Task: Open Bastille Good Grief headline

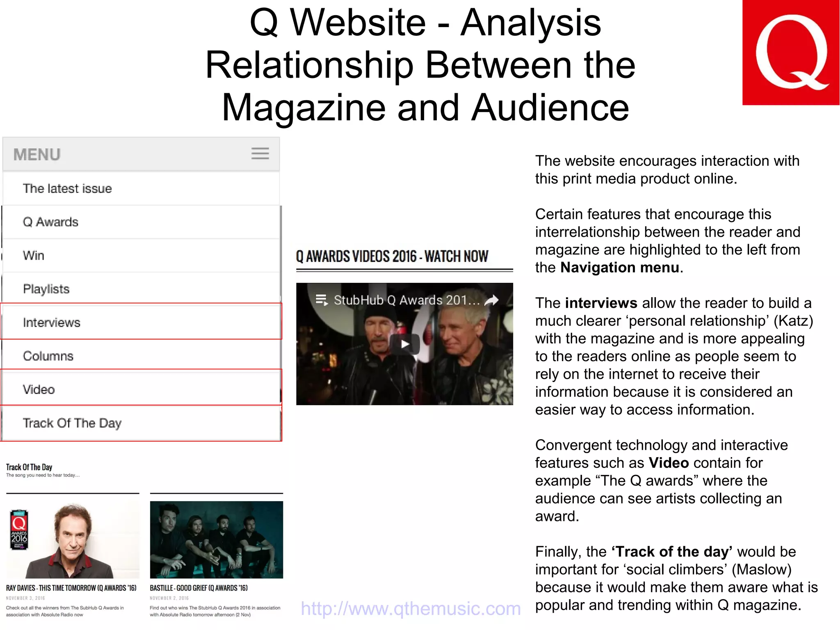Action: tap(199, 588)
